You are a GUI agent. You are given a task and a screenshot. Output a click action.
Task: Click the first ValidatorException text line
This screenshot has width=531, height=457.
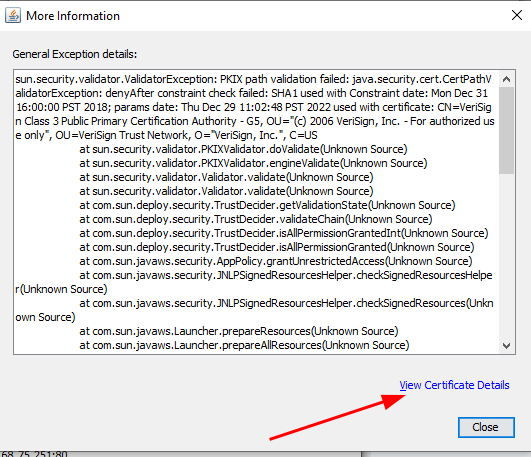(253, 79)
